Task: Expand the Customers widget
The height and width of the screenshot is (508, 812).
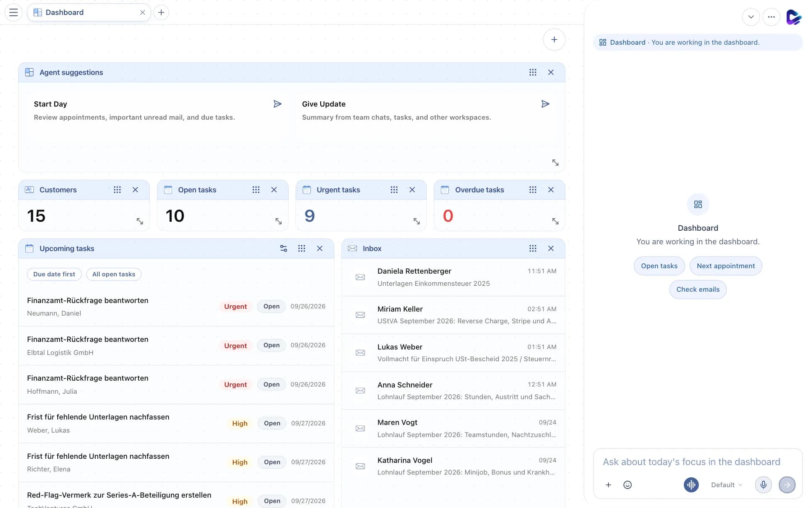Action: tap(140, 221)
